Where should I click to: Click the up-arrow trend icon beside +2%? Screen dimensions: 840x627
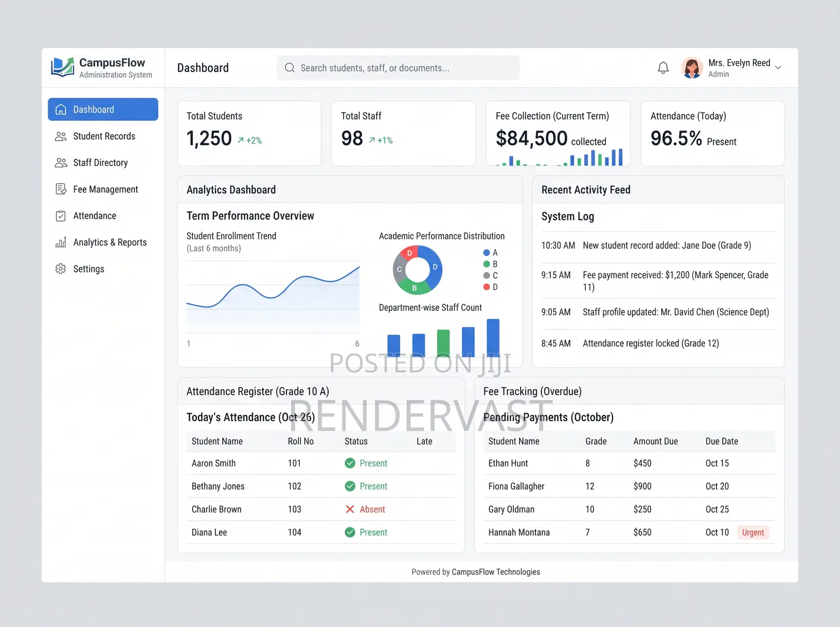coord(241,140)
